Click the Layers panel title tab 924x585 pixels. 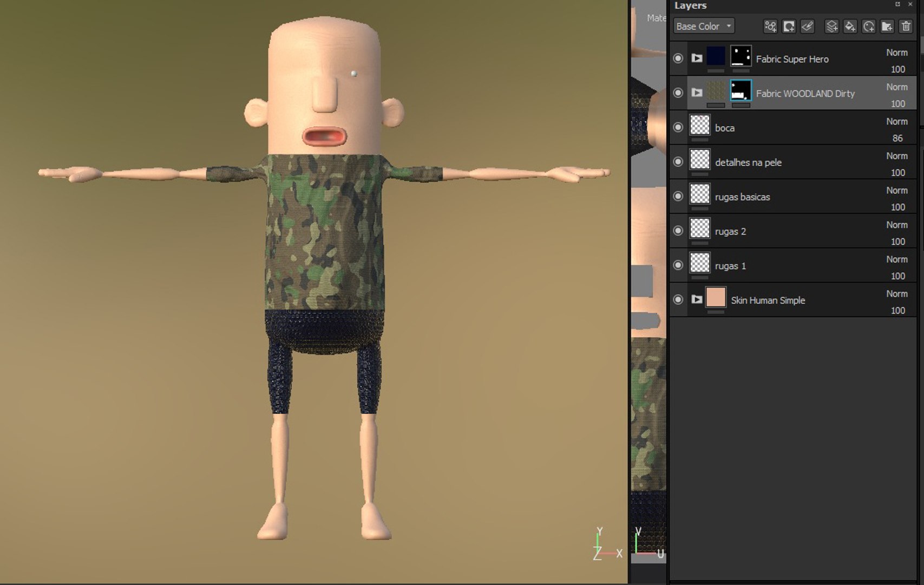(x=690, y=5)
